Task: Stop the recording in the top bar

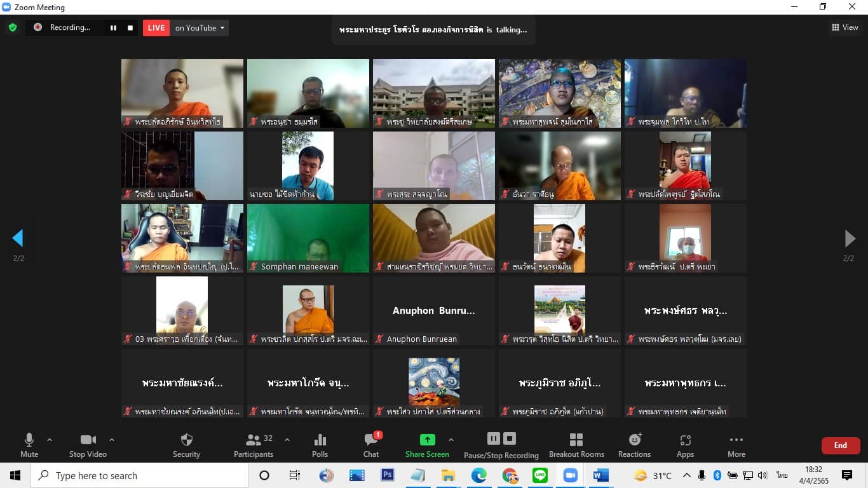Action: click(130, 28)
